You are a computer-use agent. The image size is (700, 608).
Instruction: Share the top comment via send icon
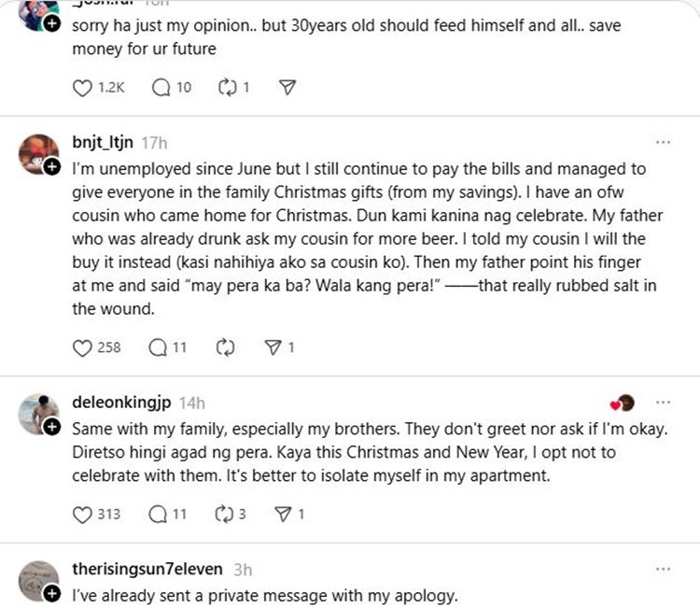[288, 88]
